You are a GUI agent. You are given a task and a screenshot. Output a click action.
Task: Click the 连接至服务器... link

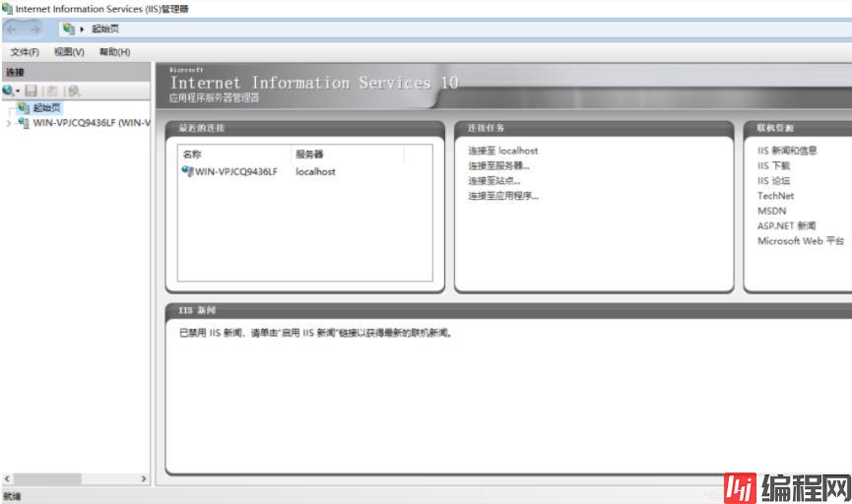click(498, 165)
